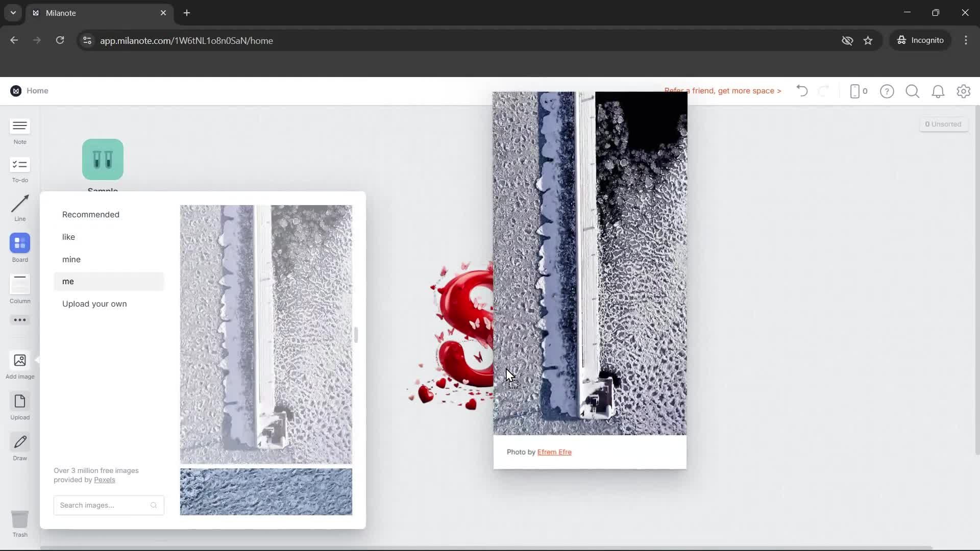Click the Undo arrow
The width and height of the screenshot is (980, 551).
tap(801, 91)
